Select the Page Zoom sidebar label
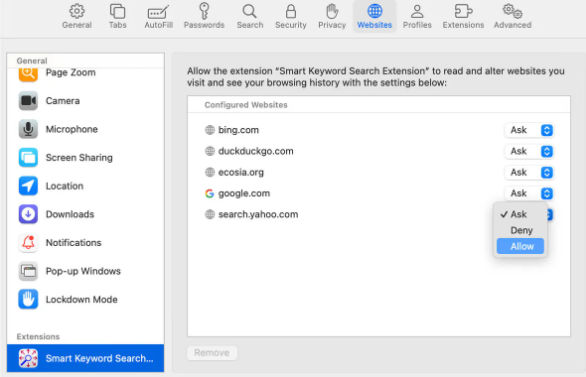Image resolution: width=586 pixels, height=377 pixels. tap(71, 72)
